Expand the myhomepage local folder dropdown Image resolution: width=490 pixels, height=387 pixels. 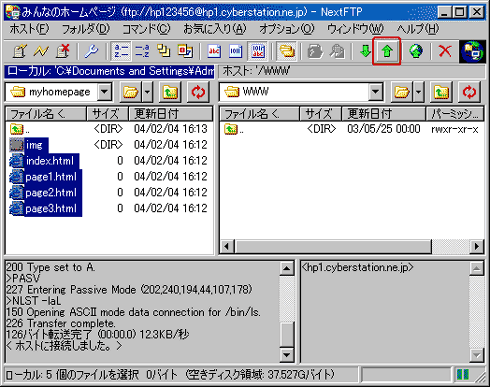104,92
